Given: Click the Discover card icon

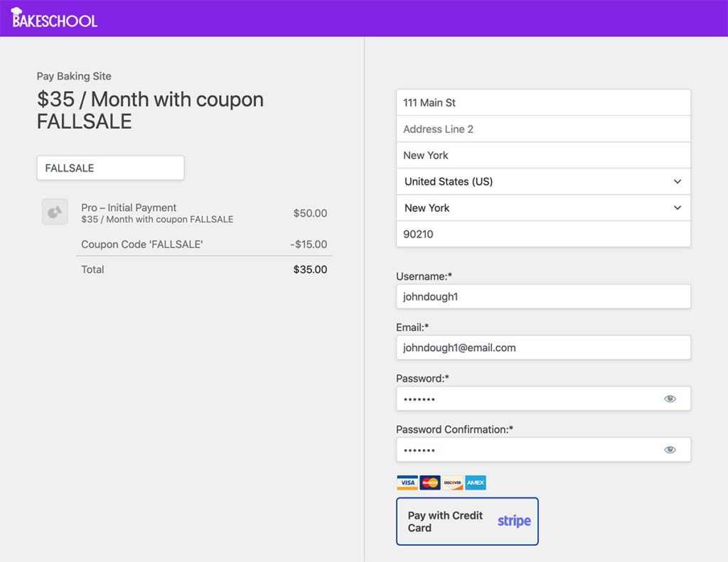Looking at the screenshot, I should coord(452,483).
